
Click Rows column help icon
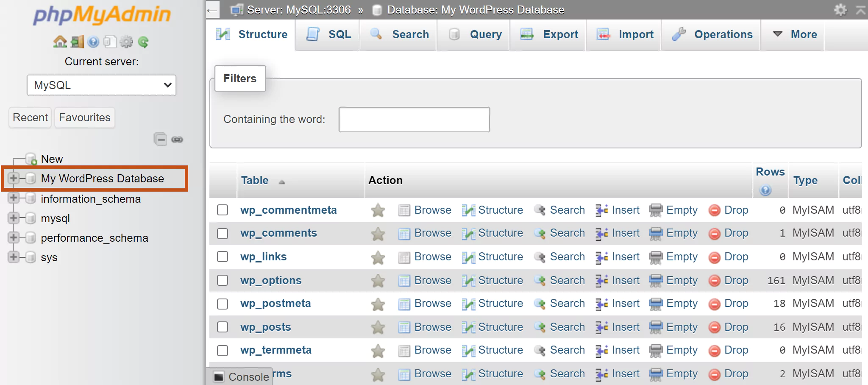click(765, 190)
